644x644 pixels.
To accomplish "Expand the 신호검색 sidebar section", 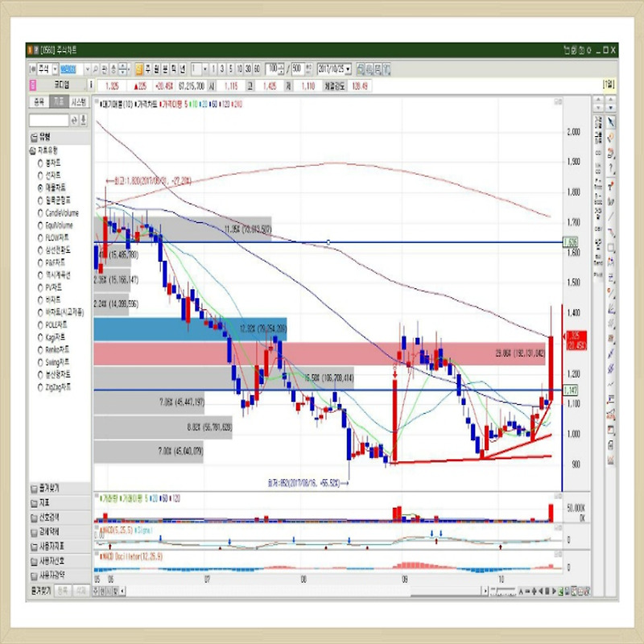I will click(60, 517).
